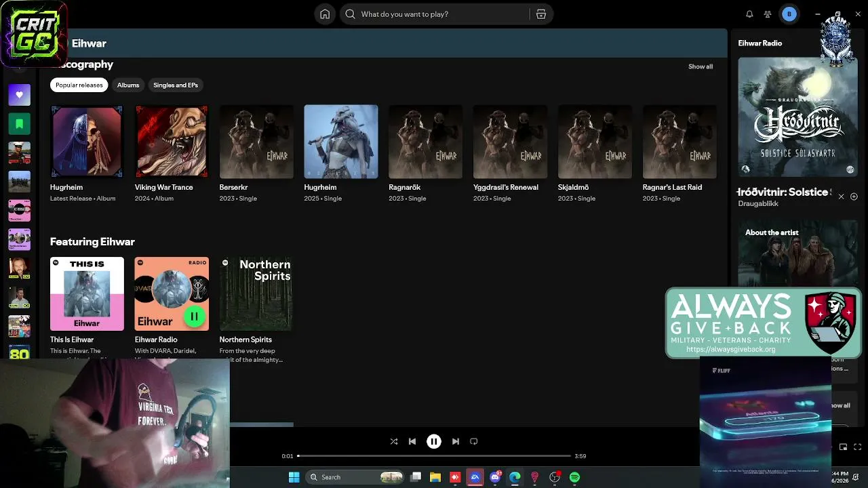This screenshot has width=868, height=488.
Task: Switch to the Singles and EPs filter
Action: click(176, 85)
